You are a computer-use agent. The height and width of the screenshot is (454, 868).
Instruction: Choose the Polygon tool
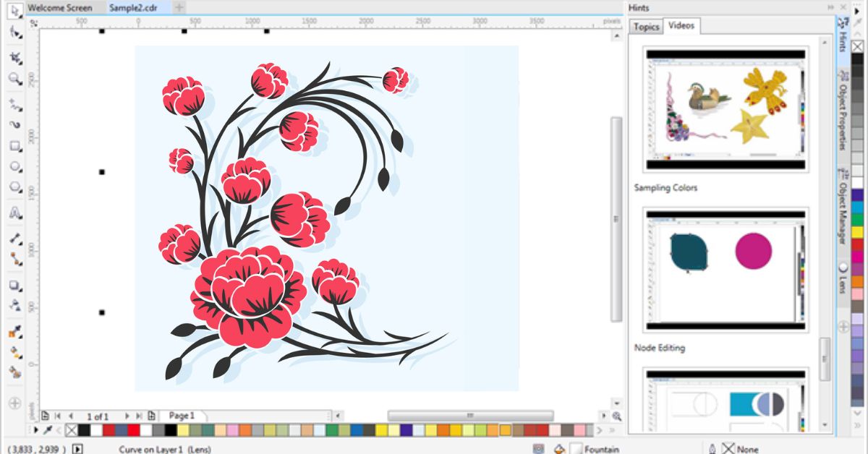(15, 187)
